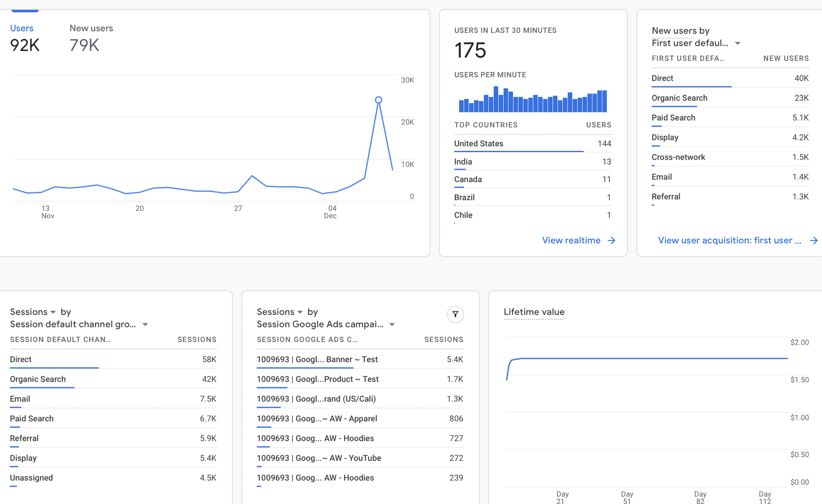
Task: Click the Direct row in New users table
Action: pos(730,78)
